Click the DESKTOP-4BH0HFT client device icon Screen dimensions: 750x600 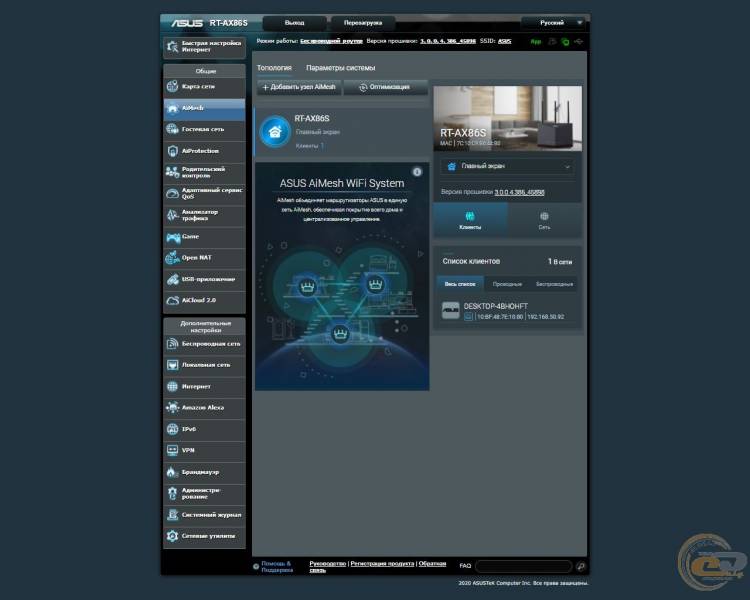[x=450, y=311]
